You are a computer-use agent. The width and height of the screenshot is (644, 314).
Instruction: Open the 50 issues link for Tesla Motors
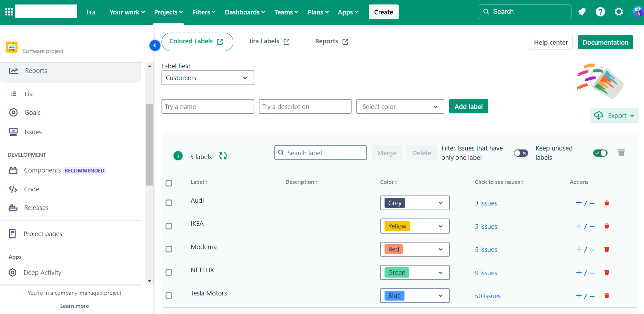(488, 296)
